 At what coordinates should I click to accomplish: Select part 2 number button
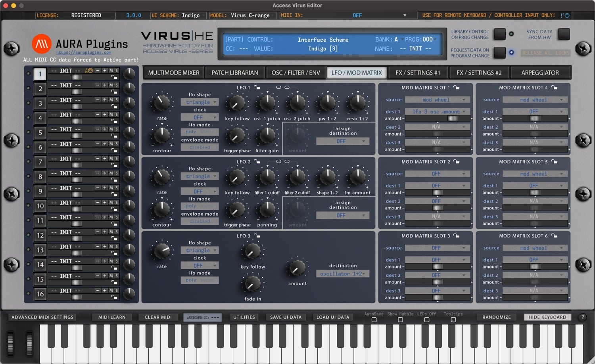(x=40, y=89)
